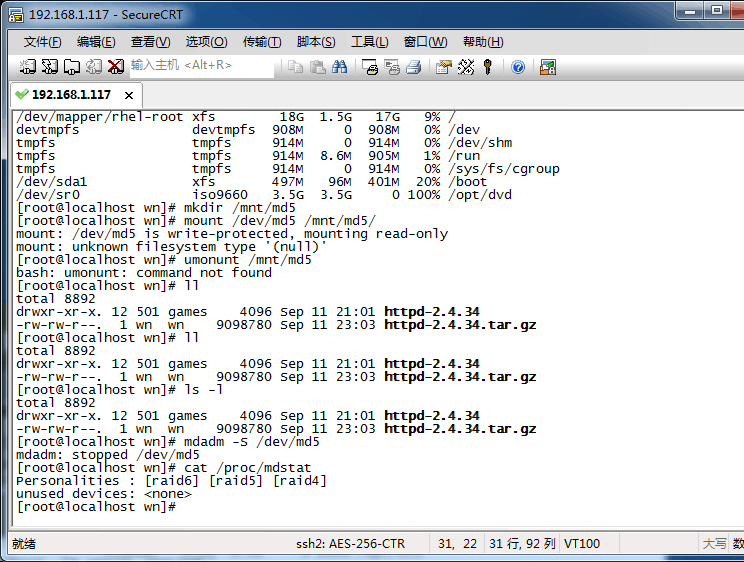Click 'mdadm -S /dev/md5' command text
Screen dimensions: 744x562
pos(251,442)
